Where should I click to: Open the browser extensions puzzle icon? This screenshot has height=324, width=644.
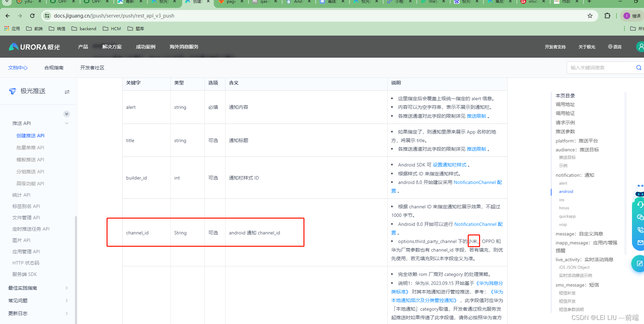point(607,16)
